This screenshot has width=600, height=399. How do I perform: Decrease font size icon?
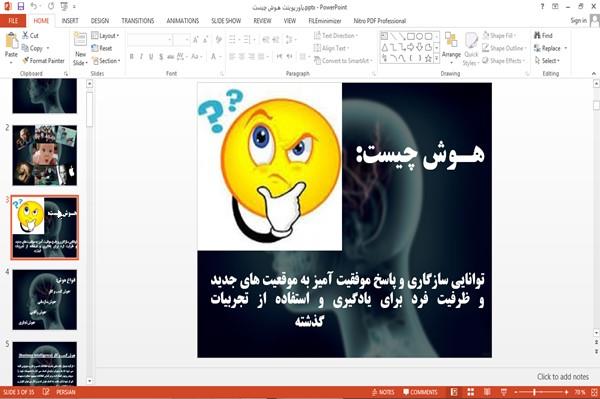click(x=205, y=39)
